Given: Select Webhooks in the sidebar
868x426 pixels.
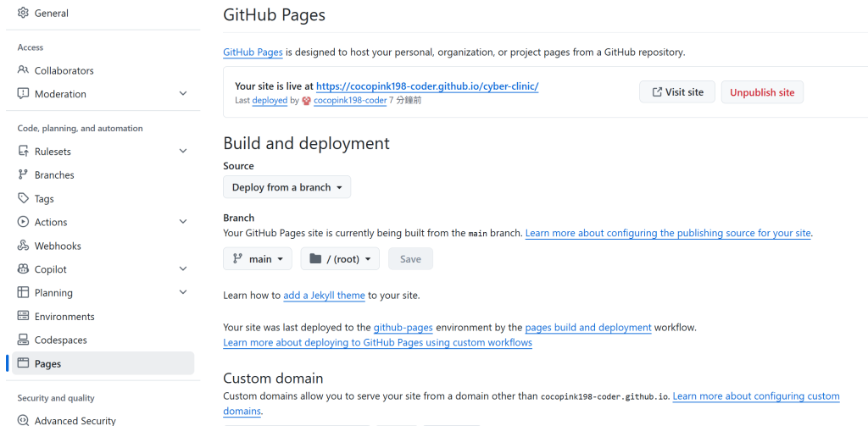Looking at the screenshot, I should pos(103,246).
